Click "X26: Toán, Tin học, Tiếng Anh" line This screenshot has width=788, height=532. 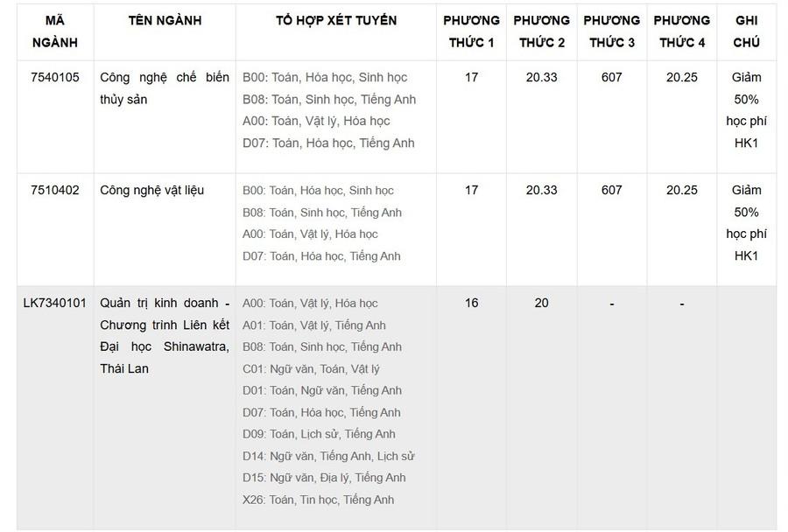tap(319, 500)
